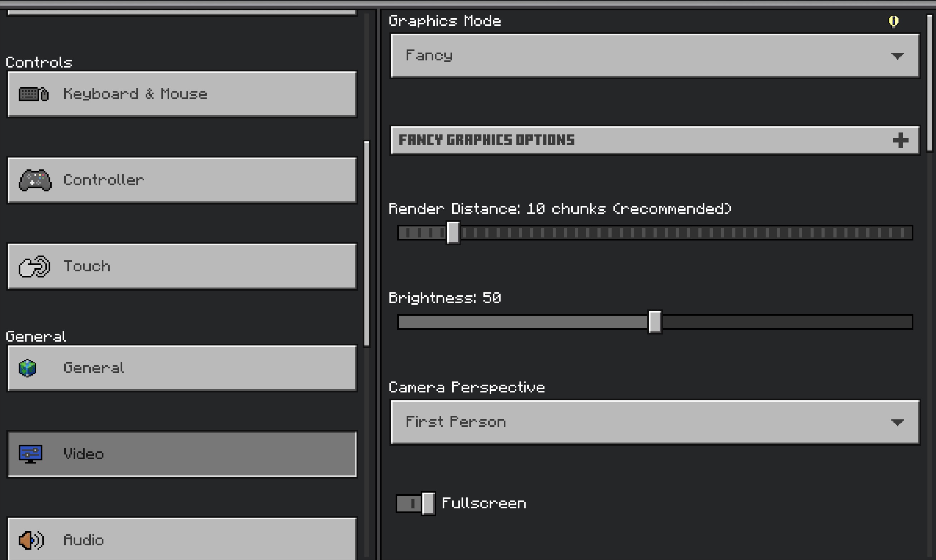Toggle the Fullscreen switch
The width and height of the screenshot is (936, 560).
pos(415,504)
